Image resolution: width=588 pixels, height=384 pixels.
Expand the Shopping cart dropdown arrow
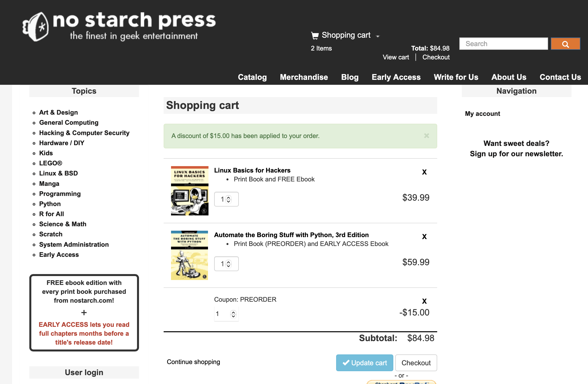click(378, 36)
